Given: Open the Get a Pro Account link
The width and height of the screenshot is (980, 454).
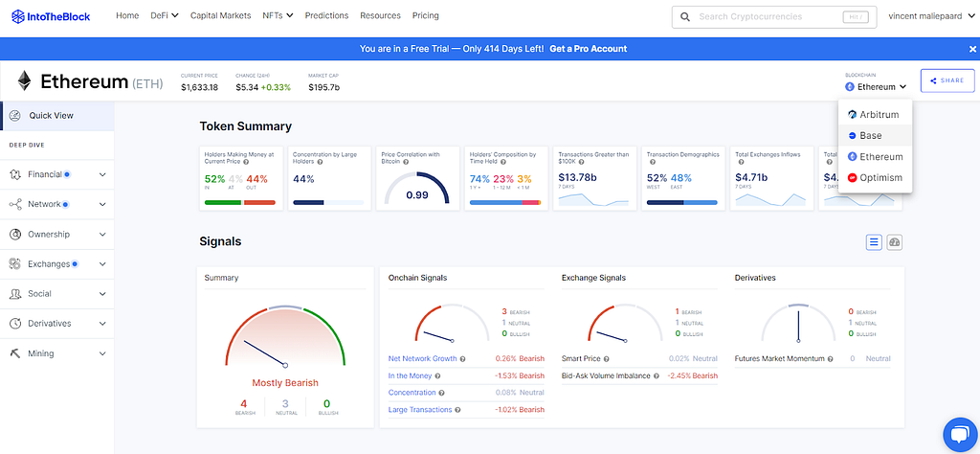Looking at the screenshot, I should pyautogui.click(x=589, y=49).
